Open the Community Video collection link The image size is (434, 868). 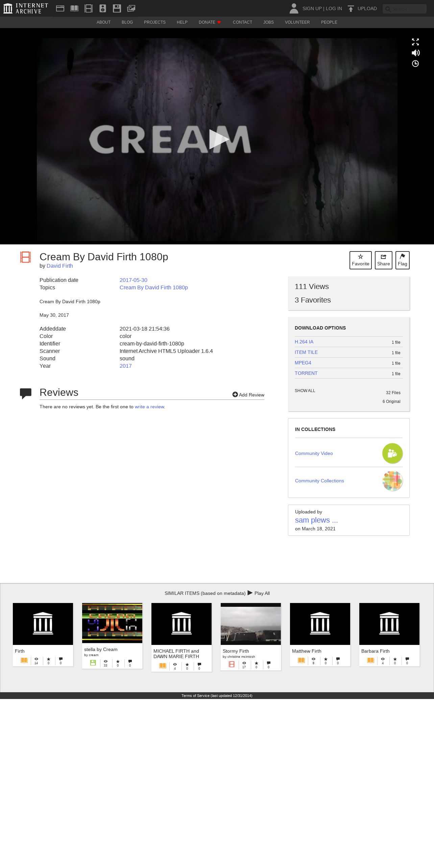coord(314,453)
